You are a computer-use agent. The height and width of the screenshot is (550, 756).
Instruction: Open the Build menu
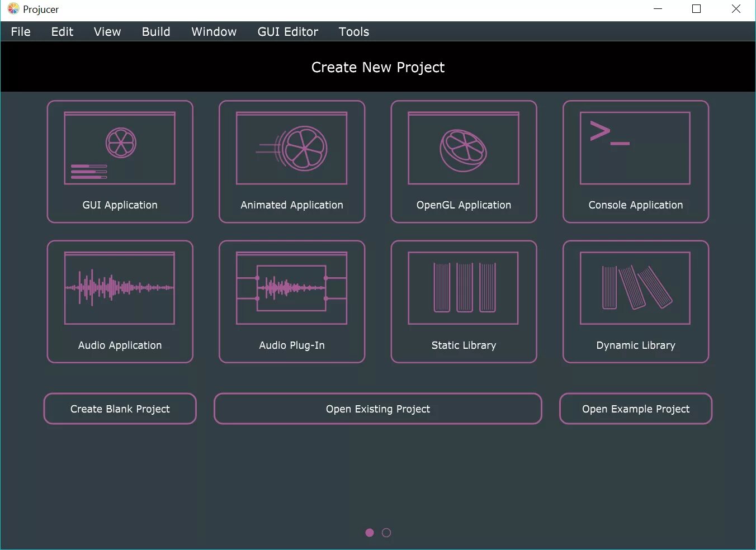pos(156,32)
